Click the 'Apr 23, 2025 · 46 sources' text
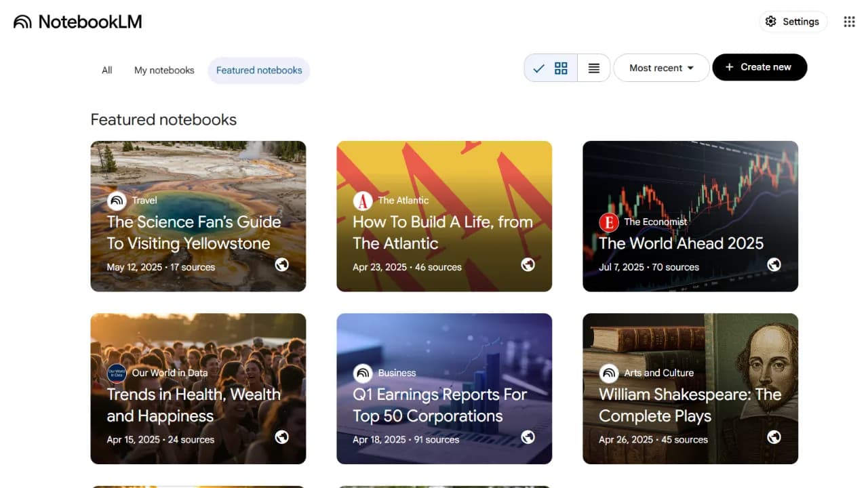The height and width of the screenshot is (488, 868). pyautogui.click(x=407, y=267)
